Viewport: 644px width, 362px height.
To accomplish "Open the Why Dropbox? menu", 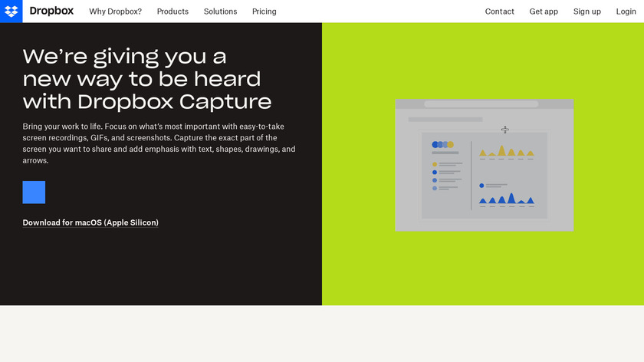I will pos(115,12).
